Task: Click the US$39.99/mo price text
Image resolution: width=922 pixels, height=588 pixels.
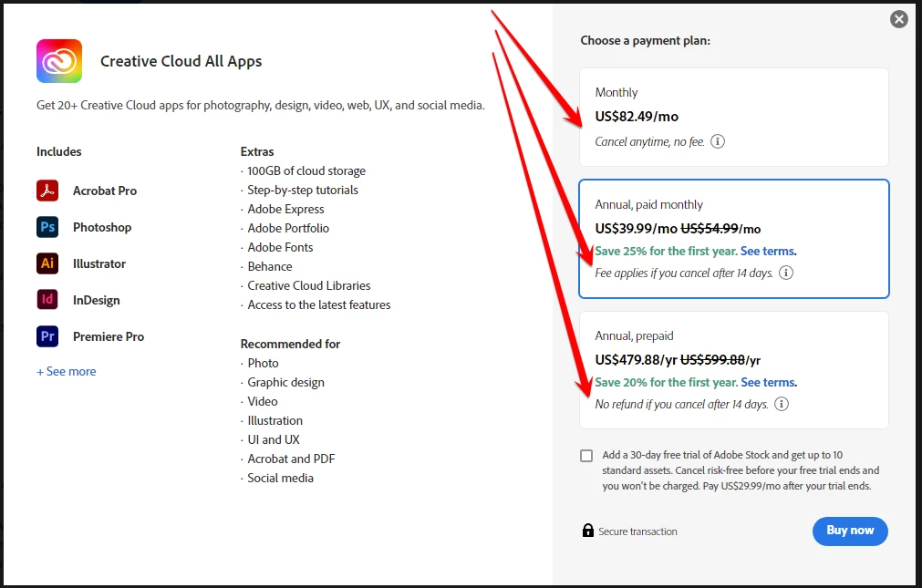Action: (637, 229)
